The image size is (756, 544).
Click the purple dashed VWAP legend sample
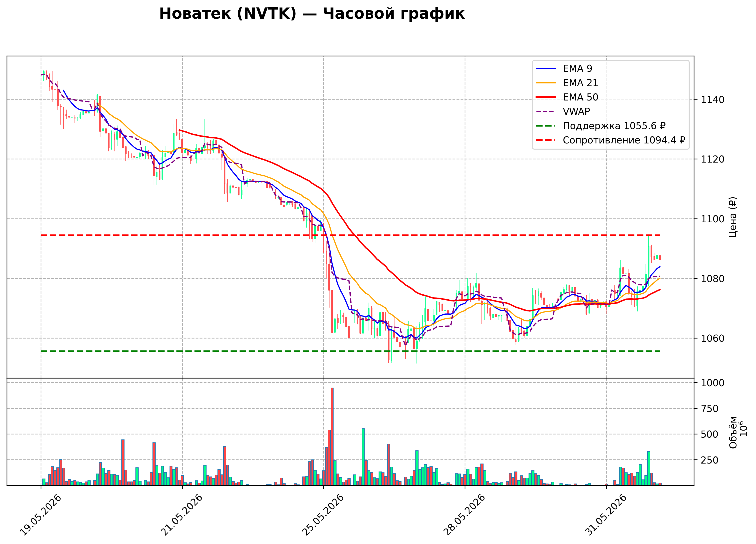pos(546,112)
